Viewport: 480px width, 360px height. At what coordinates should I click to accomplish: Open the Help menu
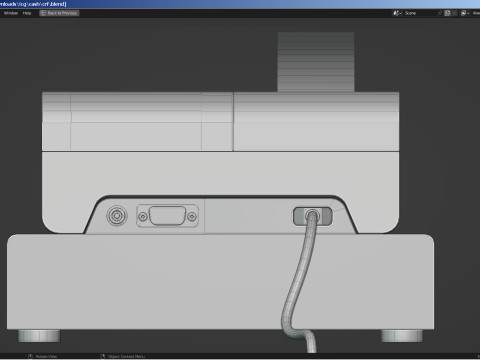[x=27, y=13]
